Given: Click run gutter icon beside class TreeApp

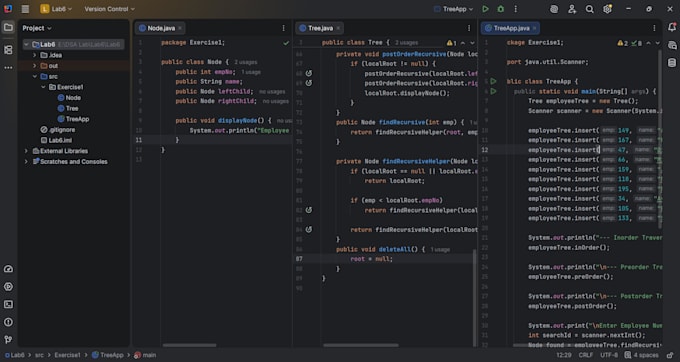Looking at the screenshot, I should 493,81.
